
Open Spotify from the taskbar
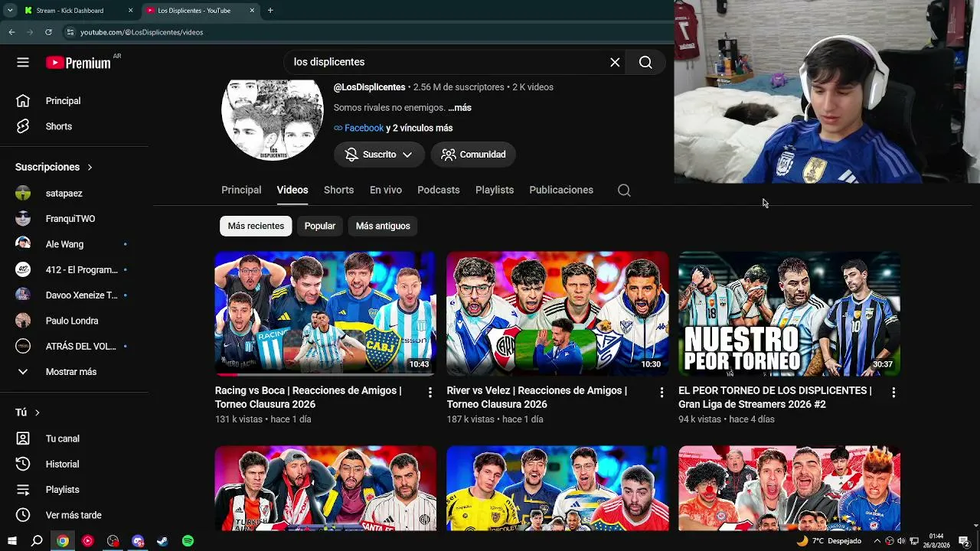pyautogui.click(x=188, y=541)
